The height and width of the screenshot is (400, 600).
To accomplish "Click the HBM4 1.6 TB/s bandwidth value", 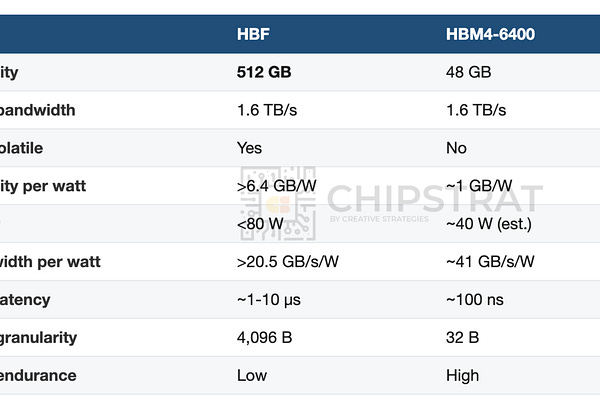I will (476, 110).
